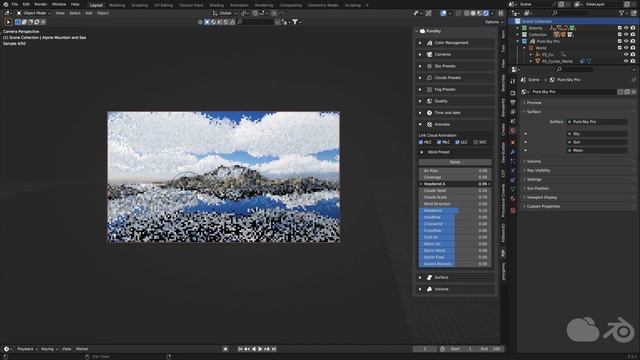Switch to wireframe viewport shading
Viewport: 640px width, 360px height.
pos(467,13)
